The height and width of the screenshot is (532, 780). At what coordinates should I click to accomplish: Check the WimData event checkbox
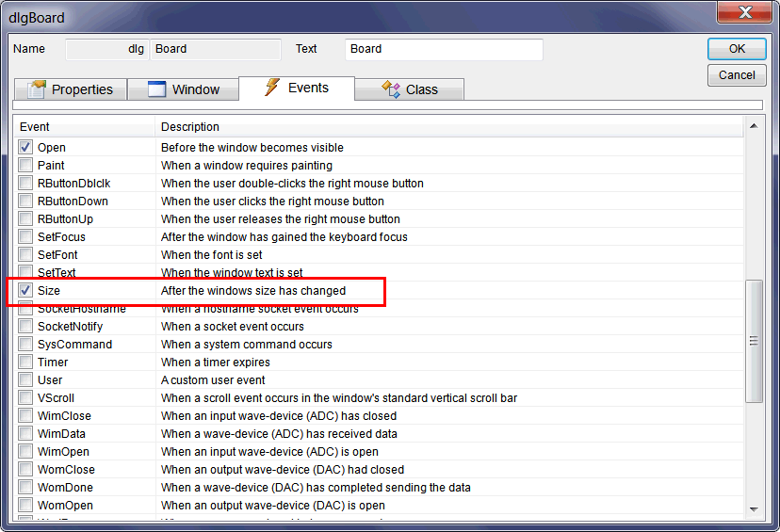click(25, 433)
